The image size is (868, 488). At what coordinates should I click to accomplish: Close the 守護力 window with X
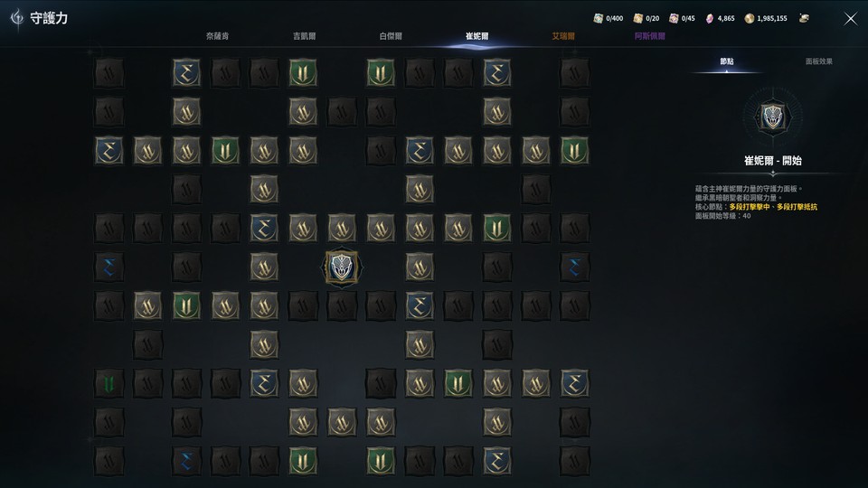tap(851, 19)
